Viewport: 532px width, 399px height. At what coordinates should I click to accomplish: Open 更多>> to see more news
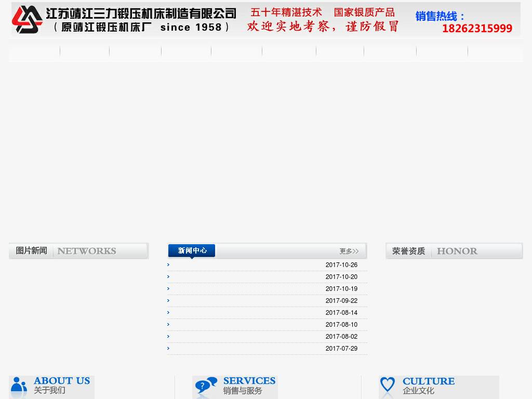(349, 251)
